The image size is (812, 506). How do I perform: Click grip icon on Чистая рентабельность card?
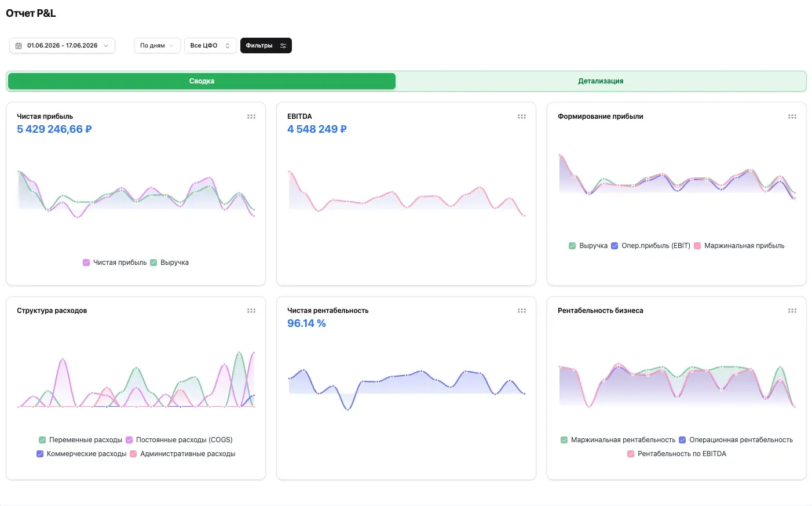tap(522, 311)
